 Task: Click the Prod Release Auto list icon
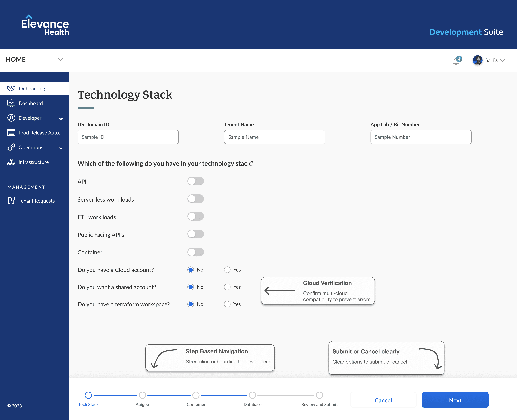[x=11, y=133]
